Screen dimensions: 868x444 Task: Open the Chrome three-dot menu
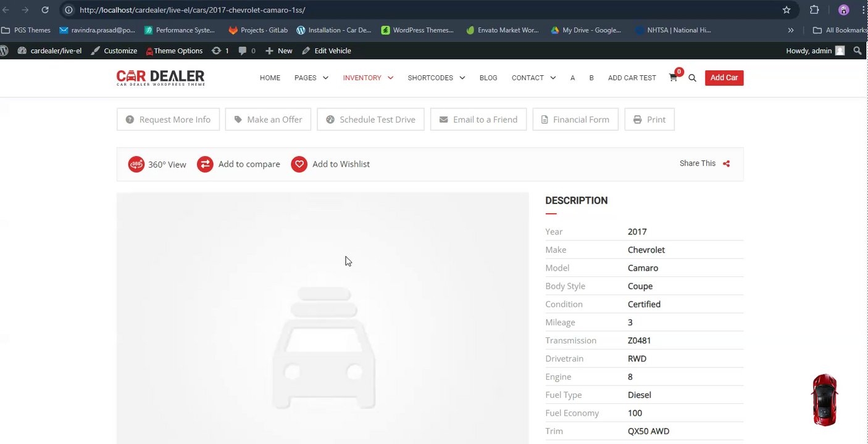pos(864,10)
